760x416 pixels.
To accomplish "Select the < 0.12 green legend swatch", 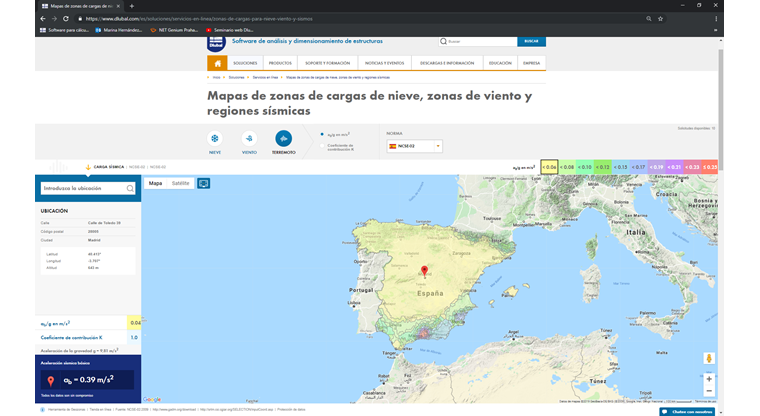I will coord(602,167).
